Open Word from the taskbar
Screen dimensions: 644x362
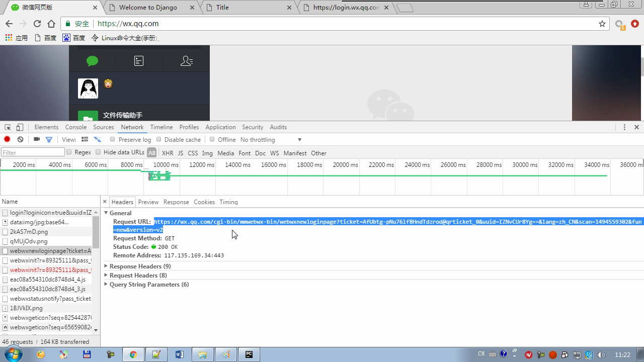pyautogui.click(x=180, y=354)
